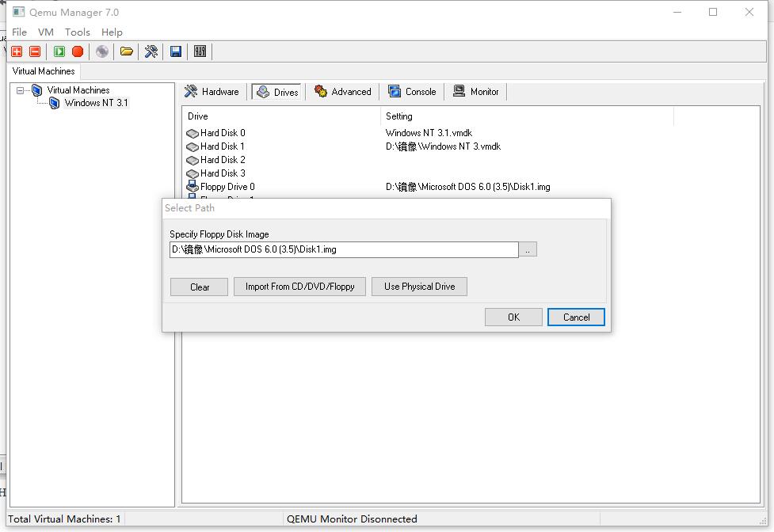This screenshot has width=774, height=532.
Task: Click Hard Disk 1 drive icon
Action: 193,147
